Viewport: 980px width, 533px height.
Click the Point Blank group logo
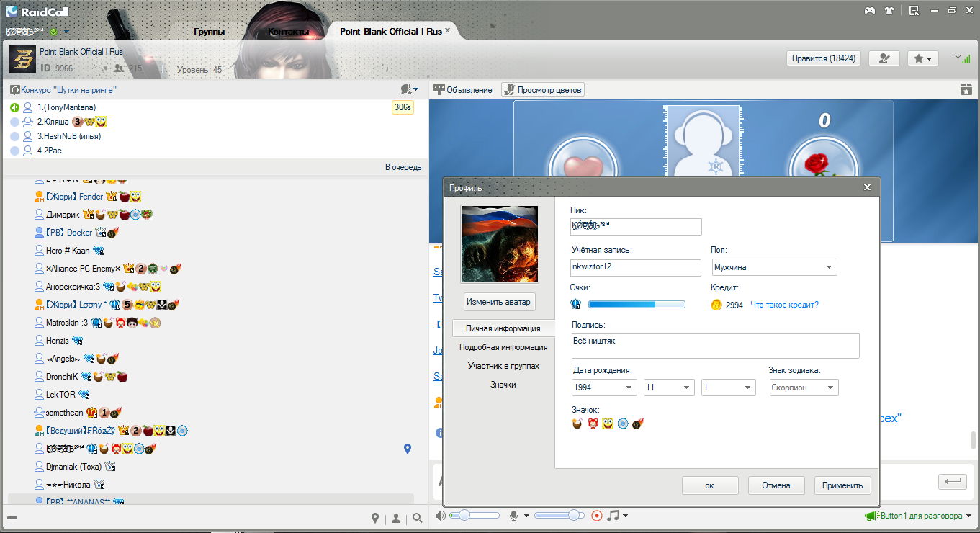22,59
